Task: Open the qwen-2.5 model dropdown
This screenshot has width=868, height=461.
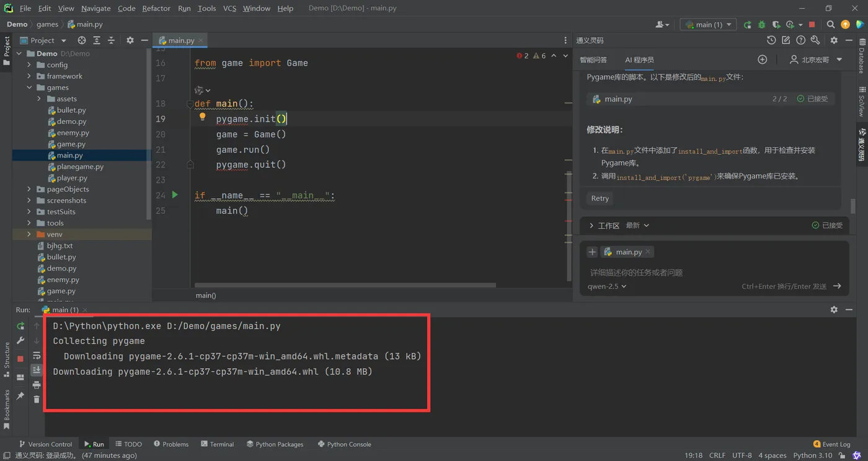Action: coord(607,286)
